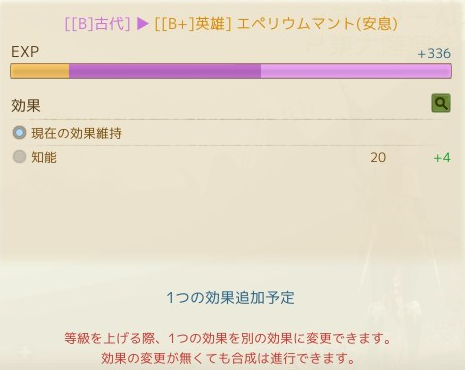Click the +336 EXP gain value
Screen dimensions: 465x370
[434, 53]
